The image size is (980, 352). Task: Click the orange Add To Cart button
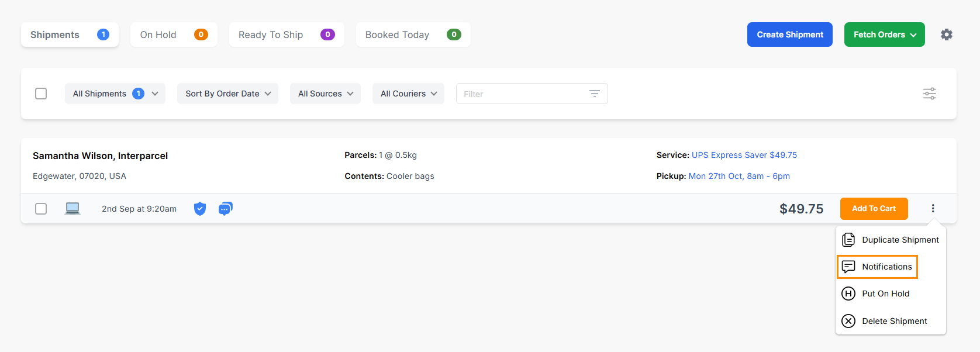point(874,209)
